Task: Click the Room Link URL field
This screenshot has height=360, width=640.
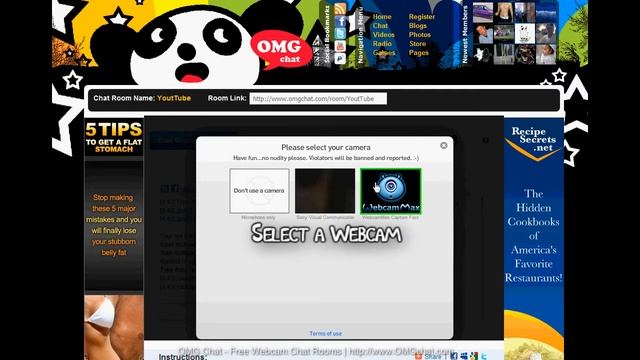Action: tap(318, 98)
